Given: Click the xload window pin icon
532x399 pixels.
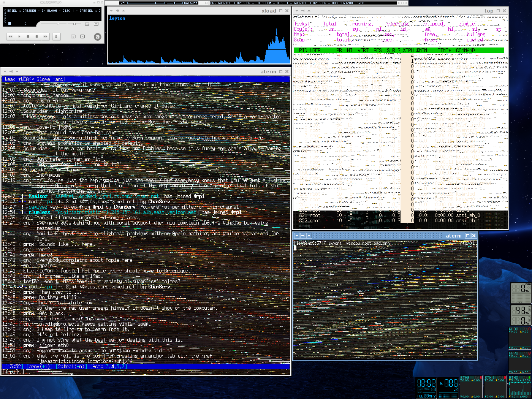Looking at the screenshot, I should [x=117, y=11].
